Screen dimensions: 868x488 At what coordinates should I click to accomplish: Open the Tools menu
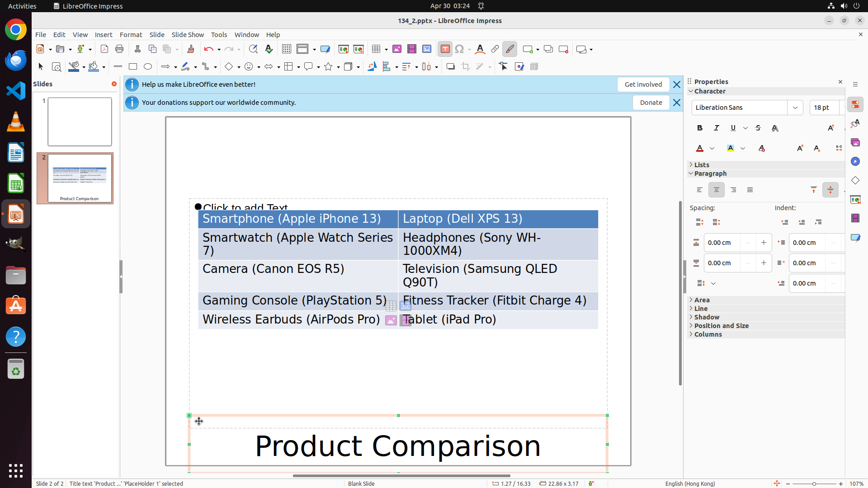tap(219, 35)
